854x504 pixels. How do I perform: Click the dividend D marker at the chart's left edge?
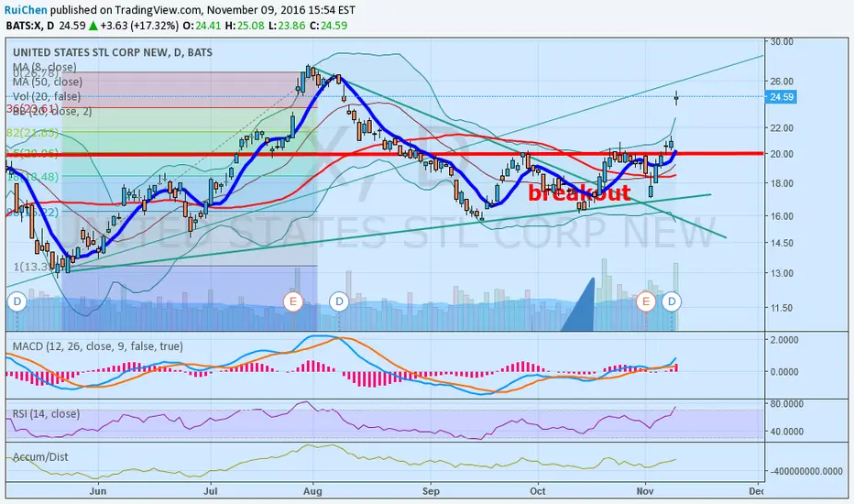coord(16,301)
